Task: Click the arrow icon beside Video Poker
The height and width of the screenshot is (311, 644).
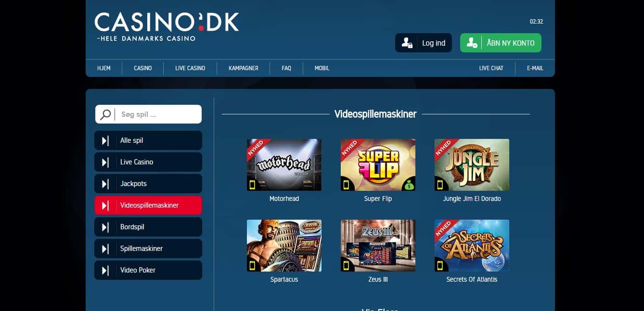Action: point(105,270)
